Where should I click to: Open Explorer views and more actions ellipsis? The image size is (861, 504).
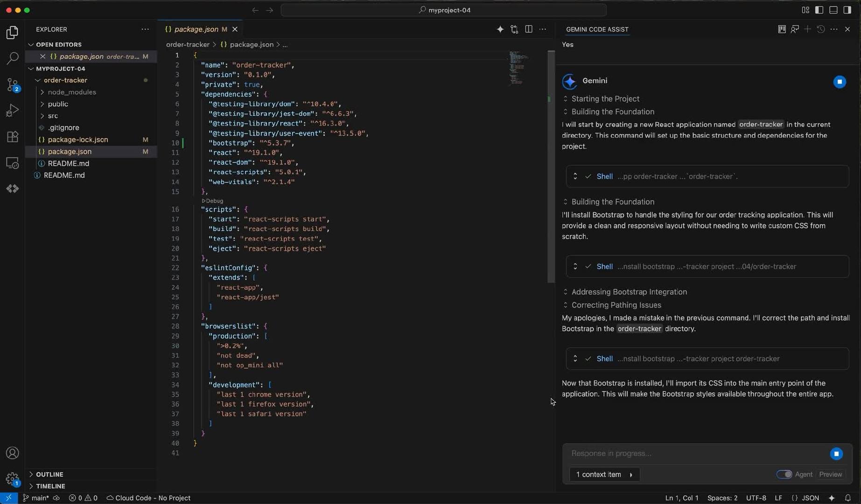point(145,29)
